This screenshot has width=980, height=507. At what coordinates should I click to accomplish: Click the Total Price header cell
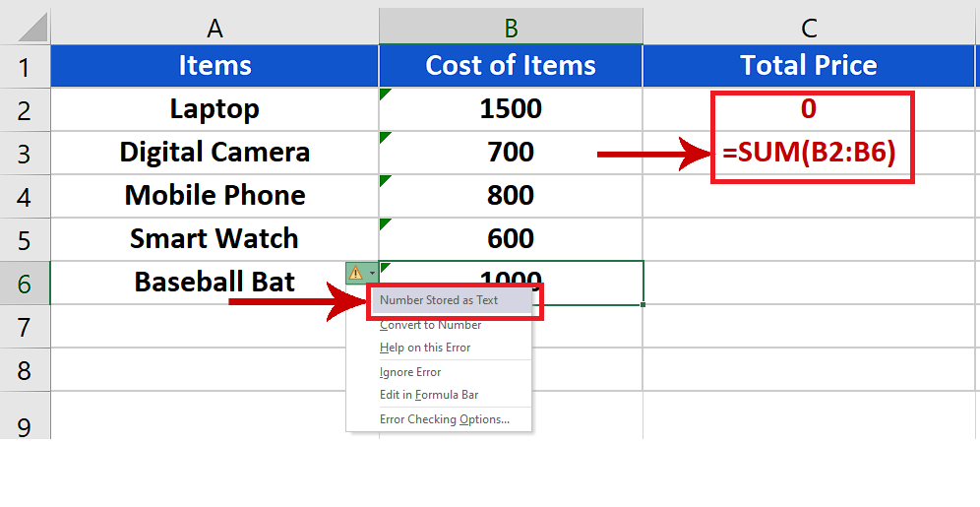811,66
